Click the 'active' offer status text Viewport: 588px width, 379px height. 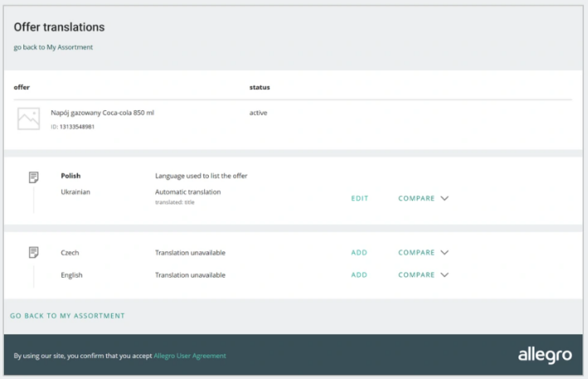(258, 113)
